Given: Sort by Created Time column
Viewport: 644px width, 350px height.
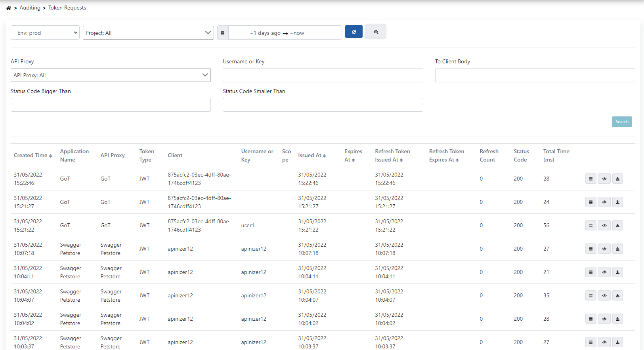Looking at the screenshot, I should [x=33, y=156].
